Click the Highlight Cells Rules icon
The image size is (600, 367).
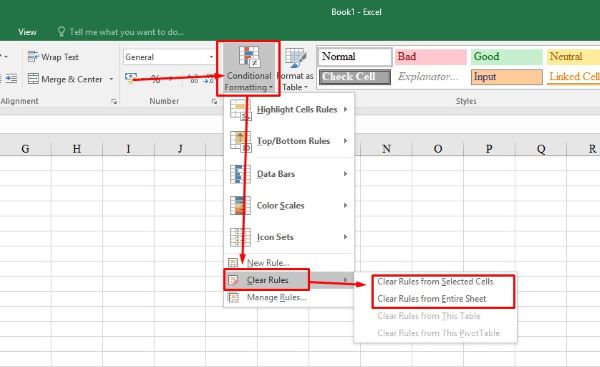click(240, 109)
